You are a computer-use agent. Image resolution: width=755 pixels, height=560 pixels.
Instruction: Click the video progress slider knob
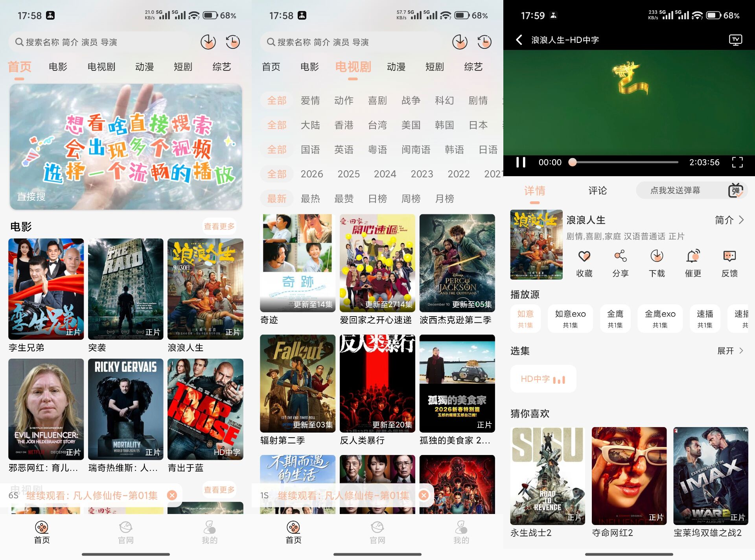coord(573,162)
